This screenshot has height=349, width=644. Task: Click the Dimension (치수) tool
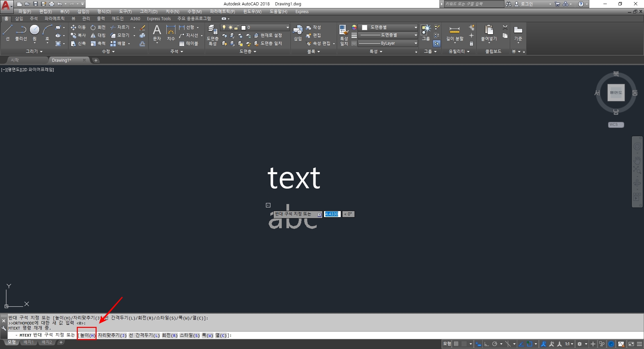171,33
